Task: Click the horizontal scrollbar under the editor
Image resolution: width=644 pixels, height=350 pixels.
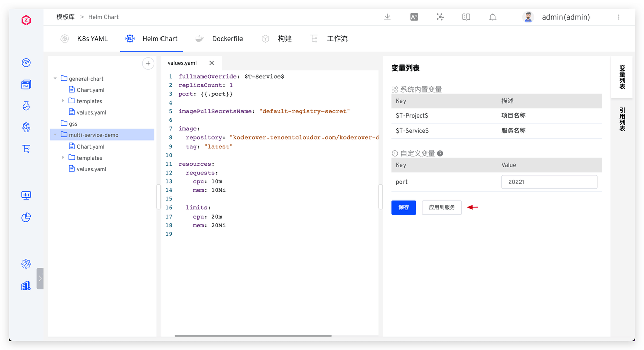Action: (253, 336)
